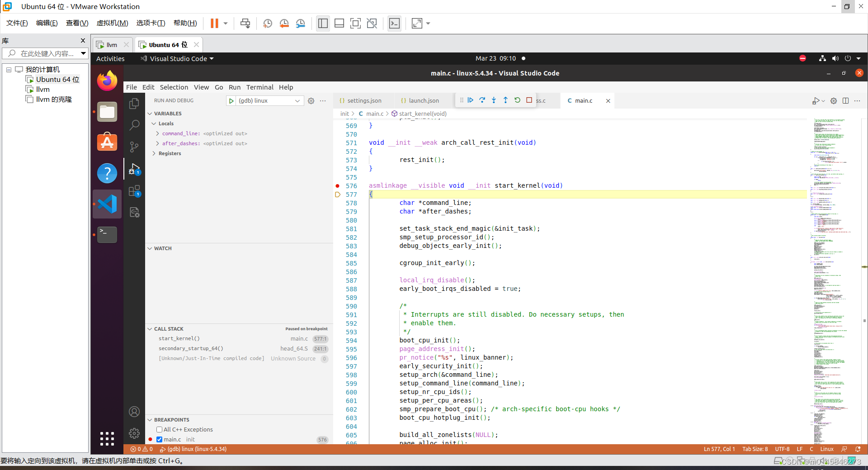
Task: Open the gear icon in the editor title bar
Action: (x=834, y=101)
